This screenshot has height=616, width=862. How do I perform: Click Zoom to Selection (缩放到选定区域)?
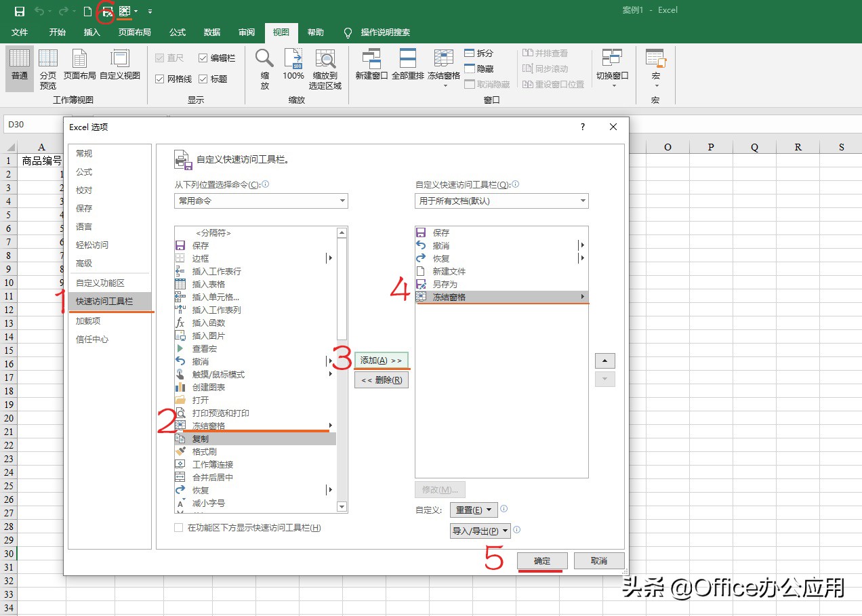[325, 68]
